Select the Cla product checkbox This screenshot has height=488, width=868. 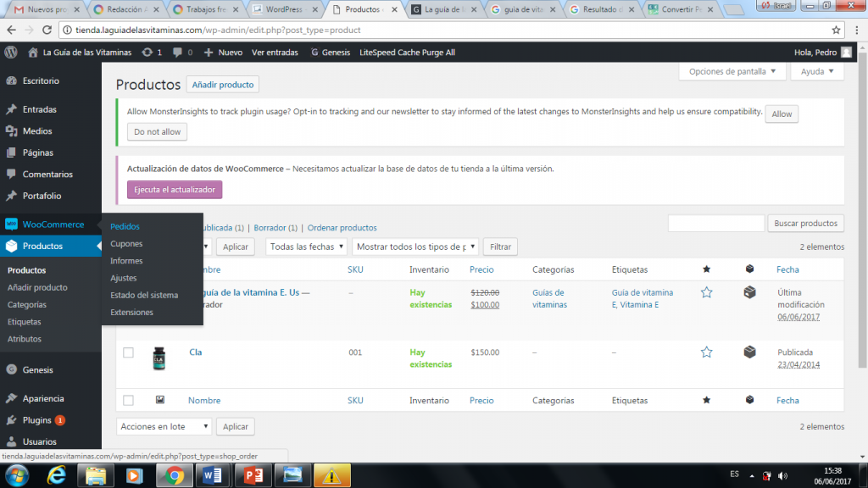click(x=129, y=352)
